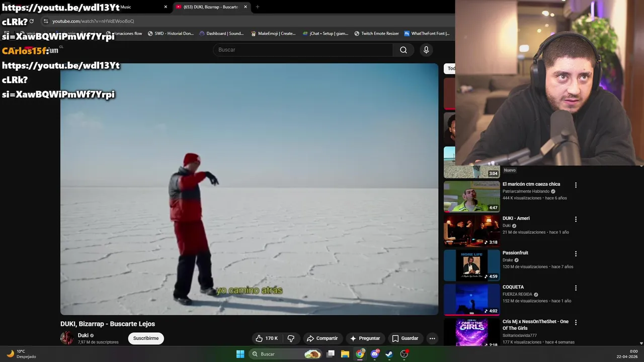The width and height of the screenshot is (644, 362).
Task: Click the 'Passionfruit' video title
Action: [515, 253]
